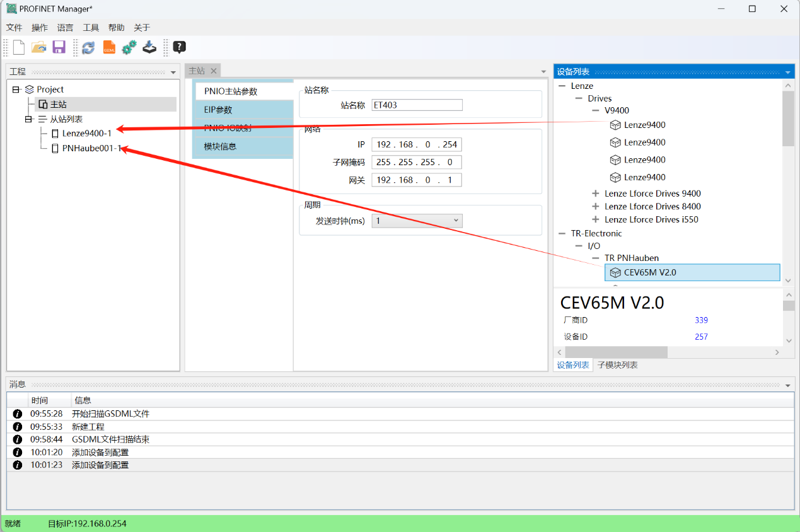Image resolution: width=800 pixels, height=532 pixels.
Task: Open the 工程 panel dropdown arrow
Action: (x=173, y=72)
